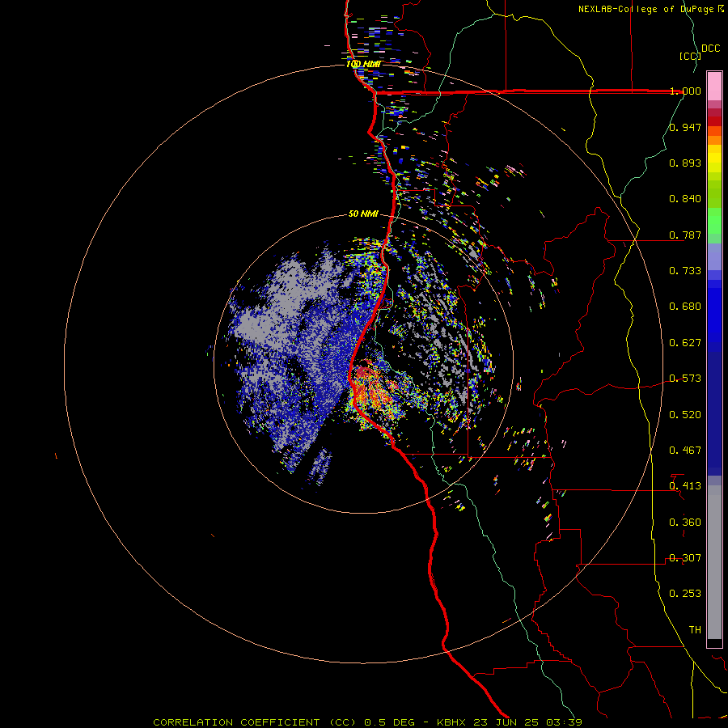
Task: Pick the dark red legend color band
Action: 714,121
